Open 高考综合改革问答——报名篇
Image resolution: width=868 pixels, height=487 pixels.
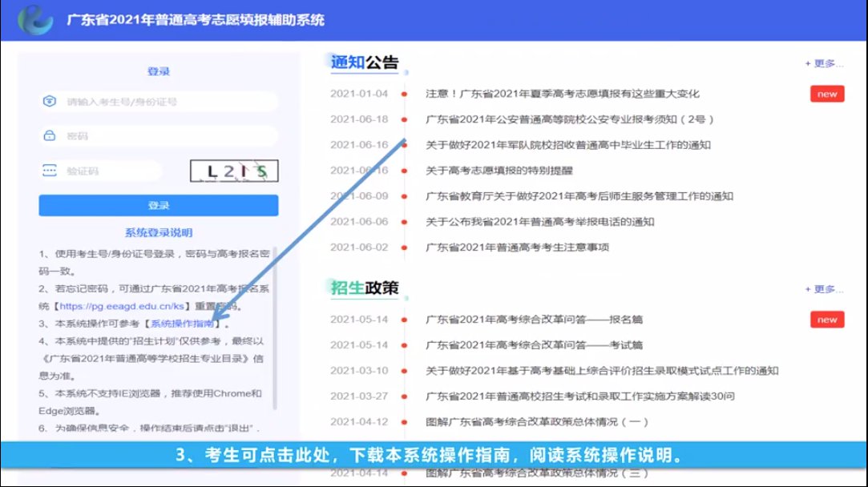(534, 320)
